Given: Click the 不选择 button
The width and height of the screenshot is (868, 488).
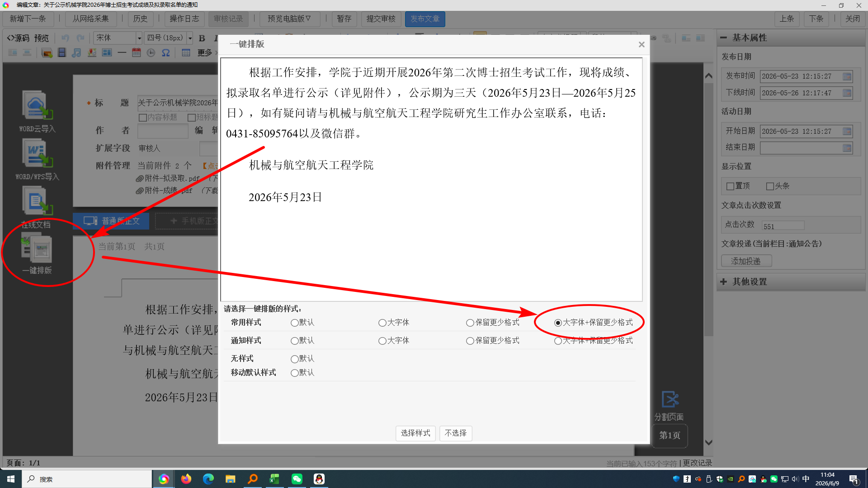Looking at the screenshot, I should coord(456,433).
